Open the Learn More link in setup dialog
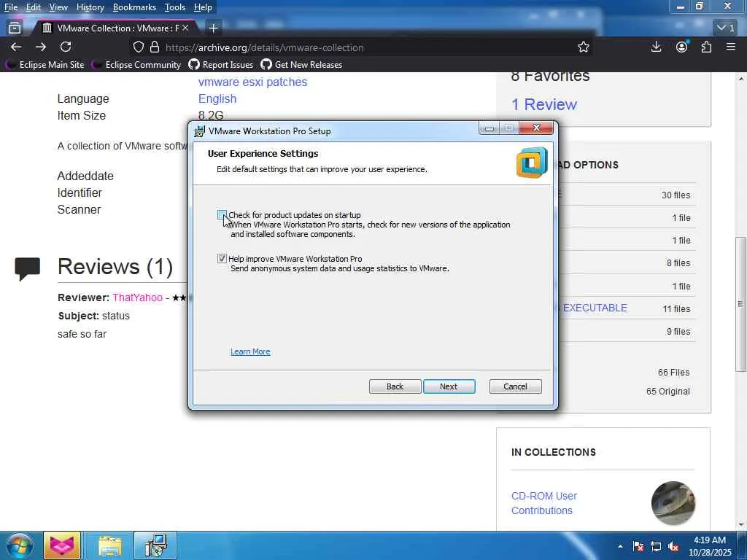The image size is (747, 560). point(250,351)
